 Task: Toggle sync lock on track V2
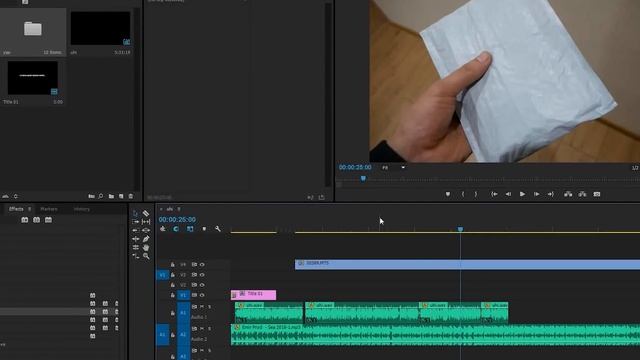tap(194, 285)
